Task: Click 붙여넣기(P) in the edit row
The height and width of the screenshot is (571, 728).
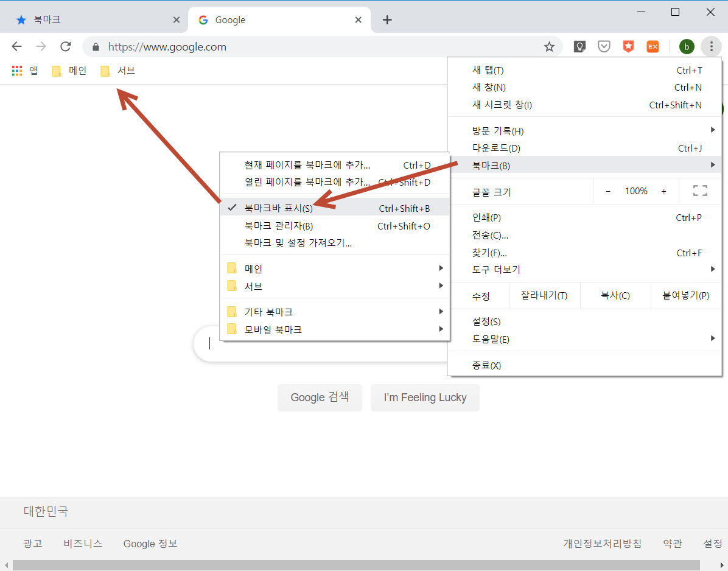Action: click(686, 296)
